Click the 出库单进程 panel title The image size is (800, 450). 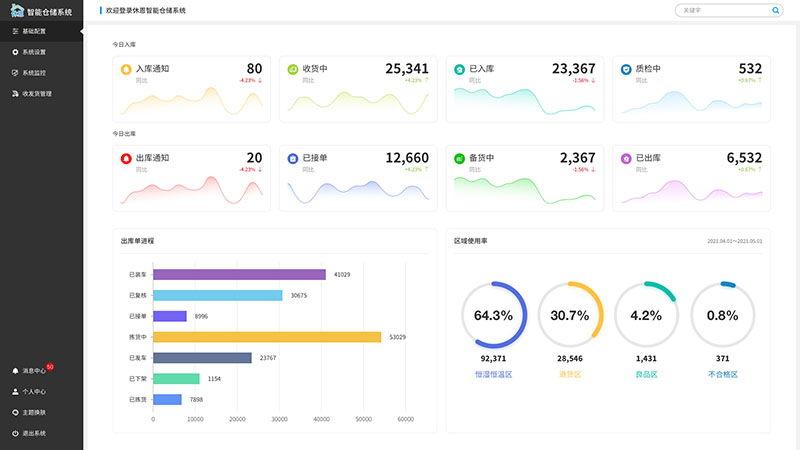[137, 241]
